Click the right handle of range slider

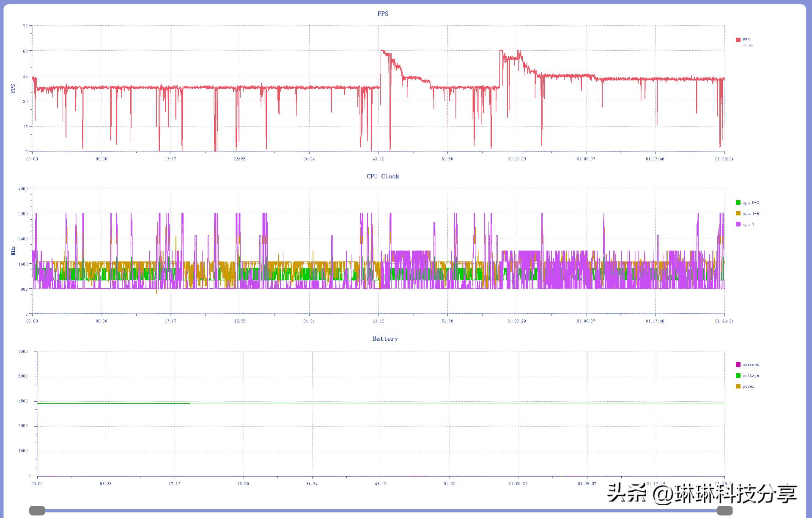724,510
